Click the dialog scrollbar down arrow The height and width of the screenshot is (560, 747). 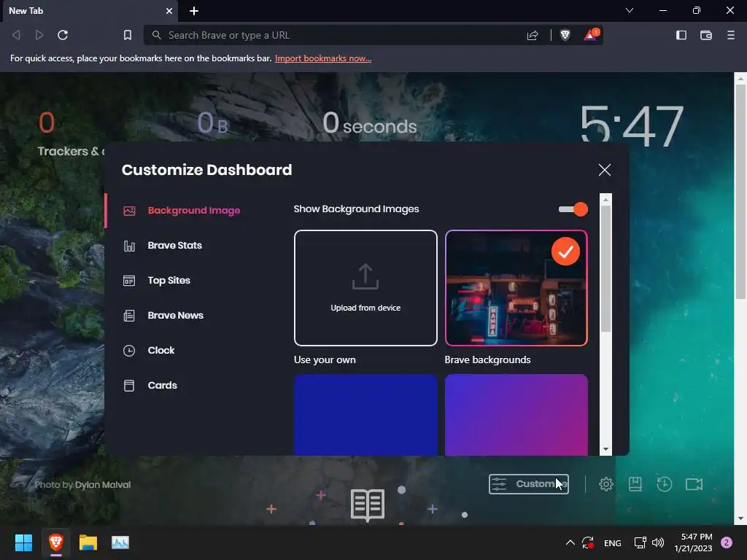[x=605, y=449]
